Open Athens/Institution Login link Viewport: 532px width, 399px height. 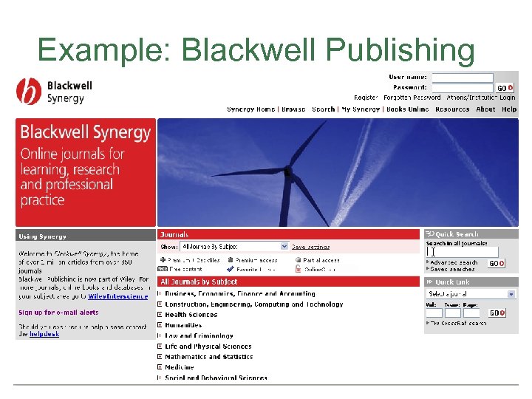pos(481,98)
